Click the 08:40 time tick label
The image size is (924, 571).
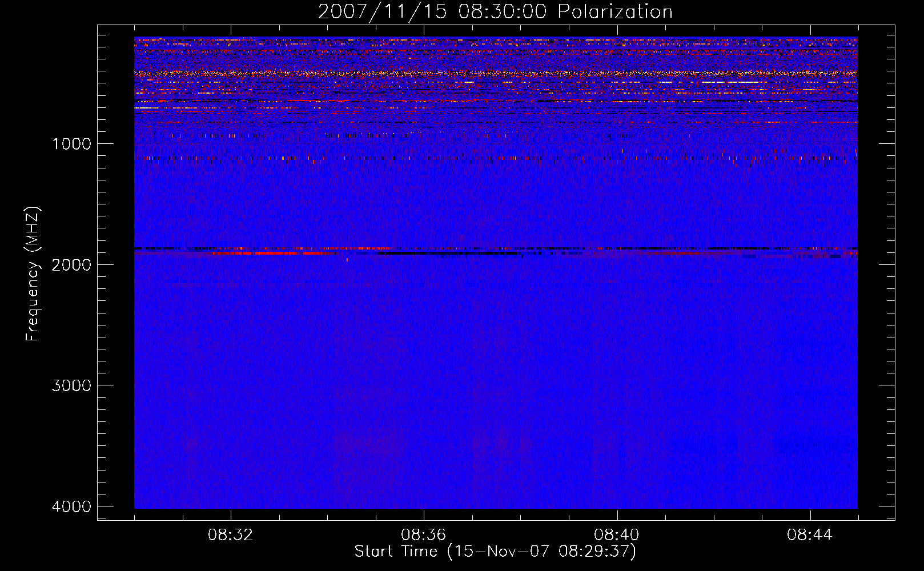coord(617,535)
